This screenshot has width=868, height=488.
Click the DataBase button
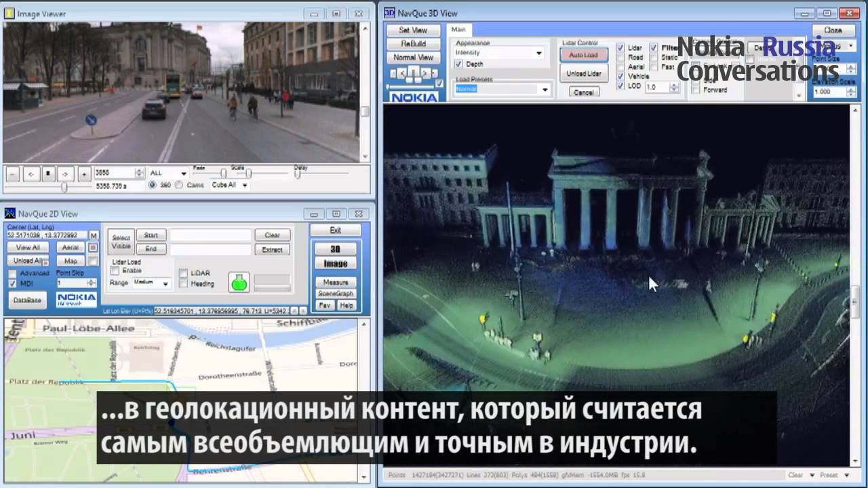(27, 300)
